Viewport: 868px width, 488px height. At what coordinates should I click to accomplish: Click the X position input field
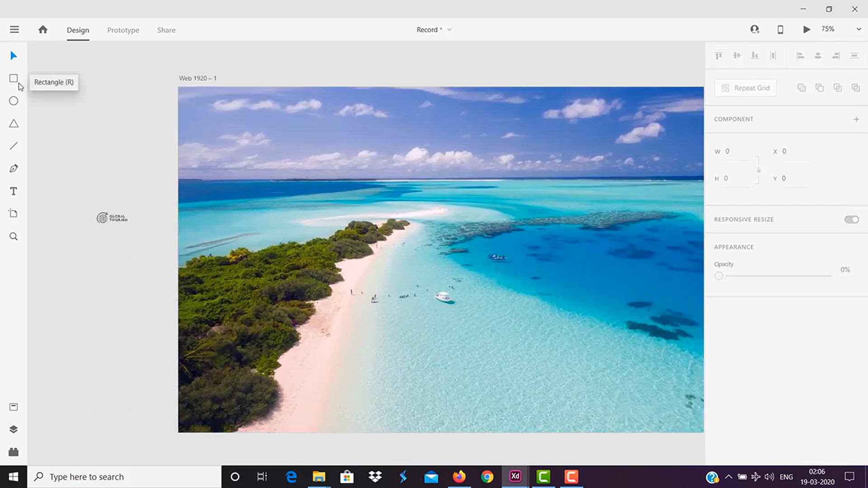click(x=796, y=151)
